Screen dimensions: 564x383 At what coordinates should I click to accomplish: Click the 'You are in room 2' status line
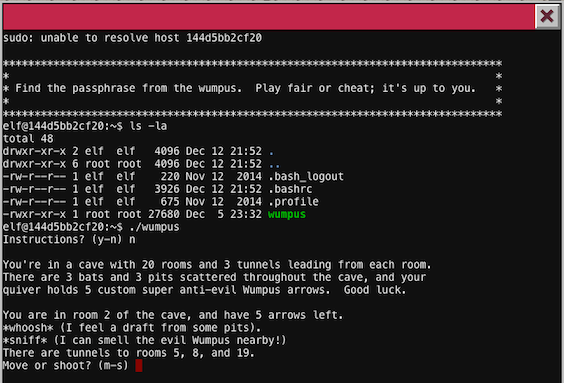click(x=173, y=315)
